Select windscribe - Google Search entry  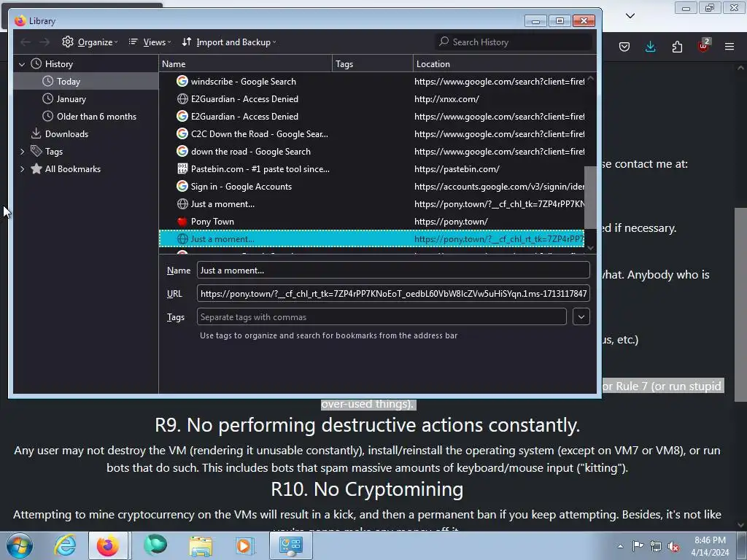click(x=371, y=82)
